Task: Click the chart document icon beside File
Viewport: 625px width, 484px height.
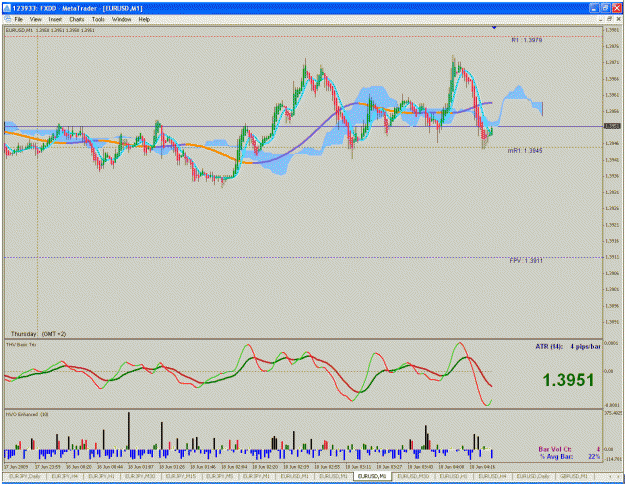Action: [7, 19]
